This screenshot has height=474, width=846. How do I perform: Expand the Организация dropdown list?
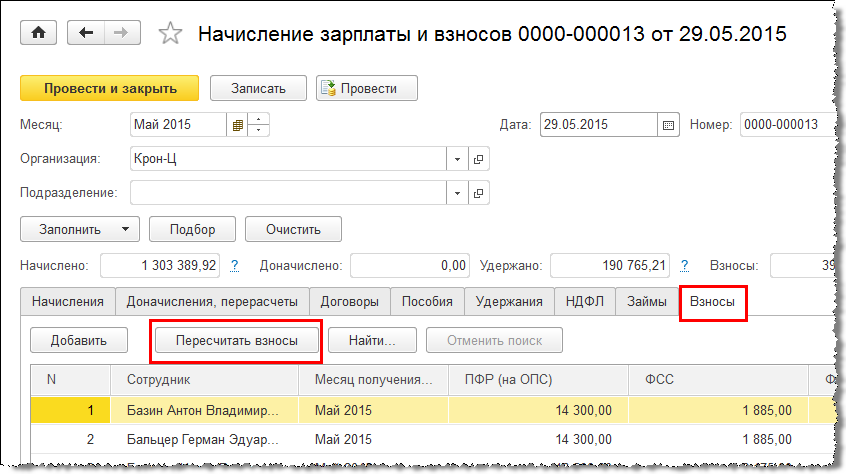tap(457, 159)
